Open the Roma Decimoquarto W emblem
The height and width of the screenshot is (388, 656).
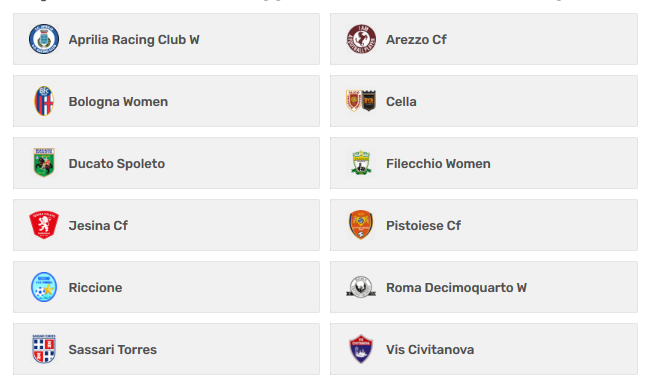361,287
